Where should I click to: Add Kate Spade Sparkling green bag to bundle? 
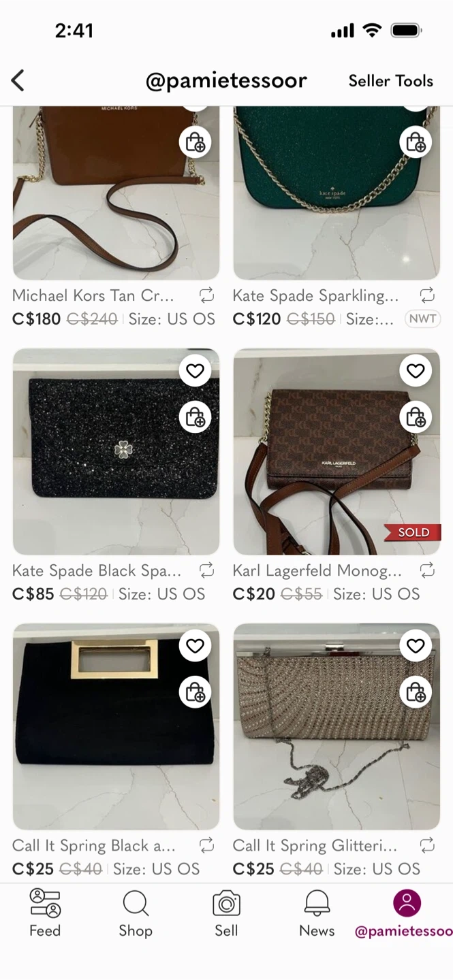coord(416,142)
